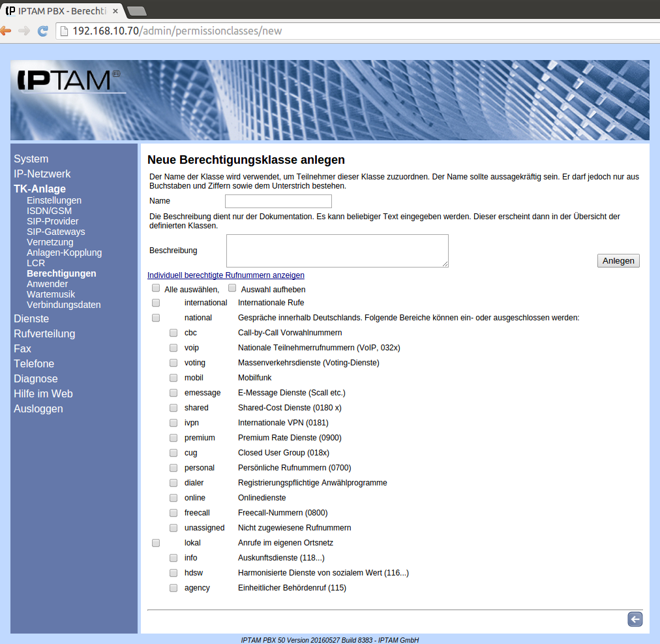The height and width of the screenshot is (644, 660).
Task: Open the SIP-Provider submenu item
Action: pos(52,221)
